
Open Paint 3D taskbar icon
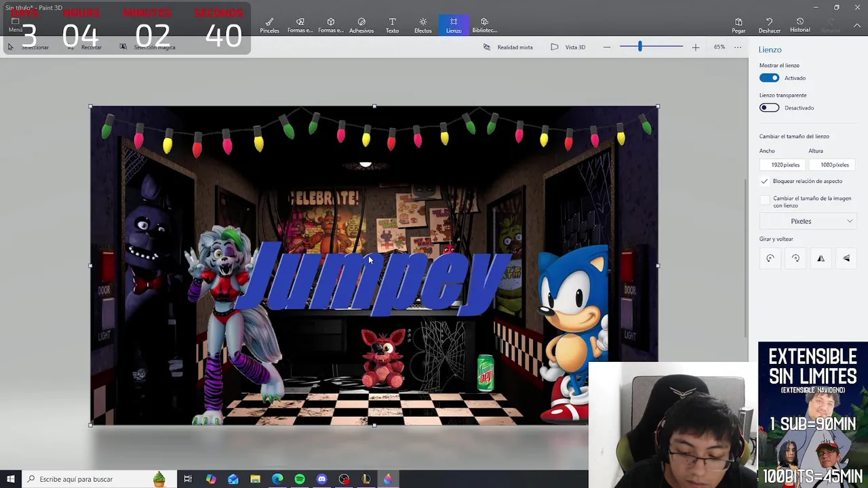(388, 479)
